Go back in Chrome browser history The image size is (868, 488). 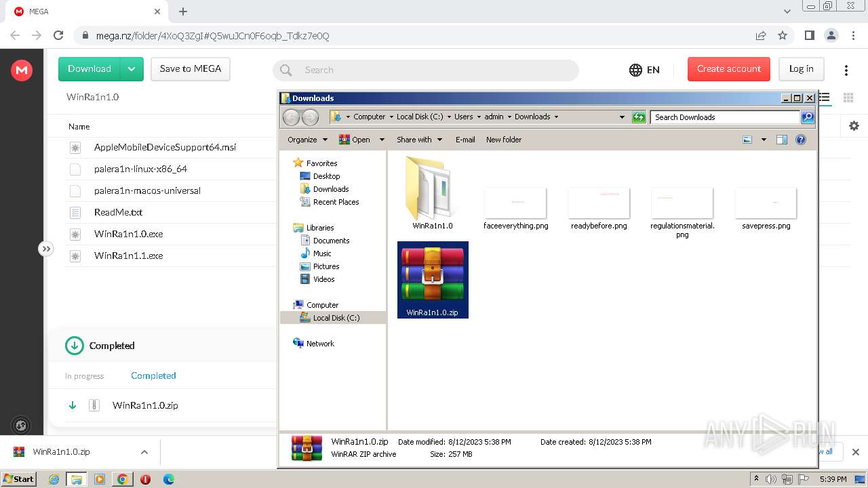(x=15, y=35)
